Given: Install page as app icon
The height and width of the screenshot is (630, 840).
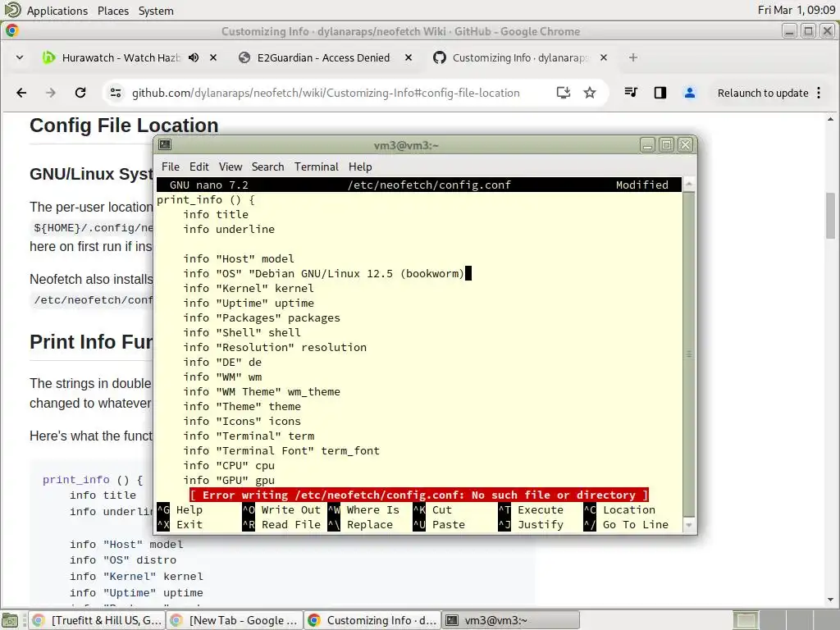Looking at the screenshot, I should (563, 93).
